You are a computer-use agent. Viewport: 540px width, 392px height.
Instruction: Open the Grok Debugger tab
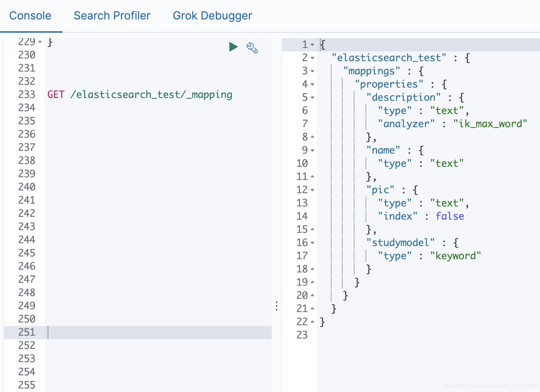212,16
